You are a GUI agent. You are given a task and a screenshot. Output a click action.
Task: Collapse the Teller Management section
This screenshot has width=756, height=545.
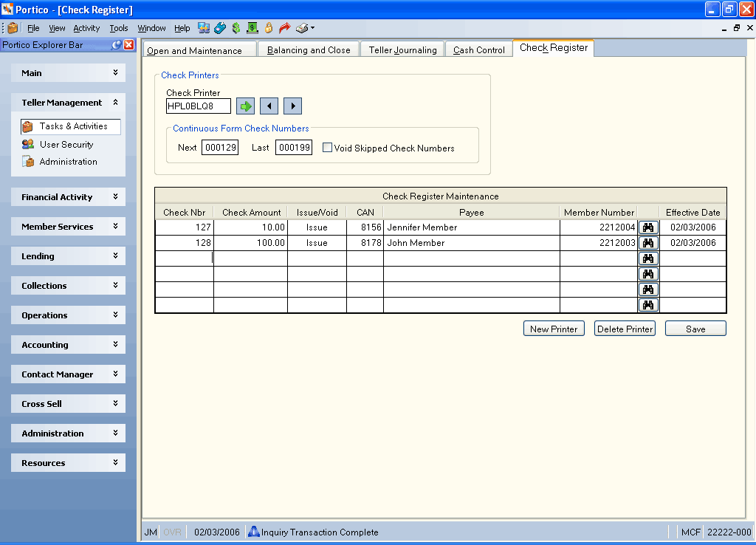pyautogui.click(x=68, y=102)
